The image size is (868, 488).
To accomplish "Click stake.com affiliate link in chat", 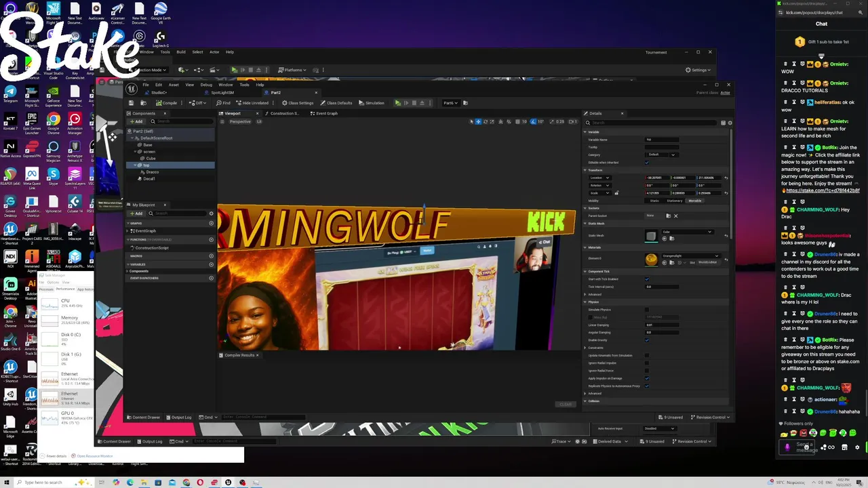I will pos(823,190).
